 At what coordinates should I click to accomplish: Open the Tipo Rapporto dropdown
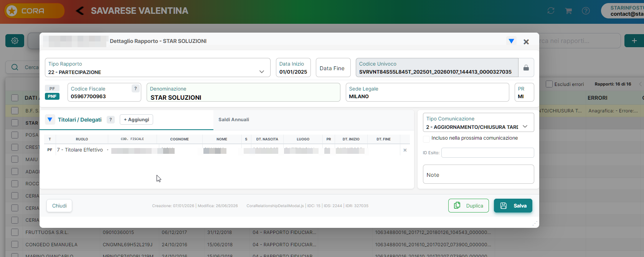click(x=158, y=68)
